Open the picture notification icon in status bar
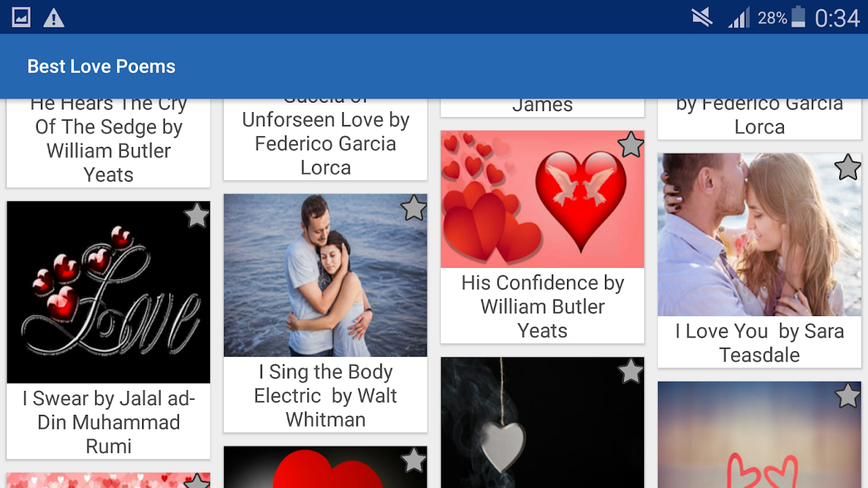Screen dimensions: 868x488 (x=21, y=18)
